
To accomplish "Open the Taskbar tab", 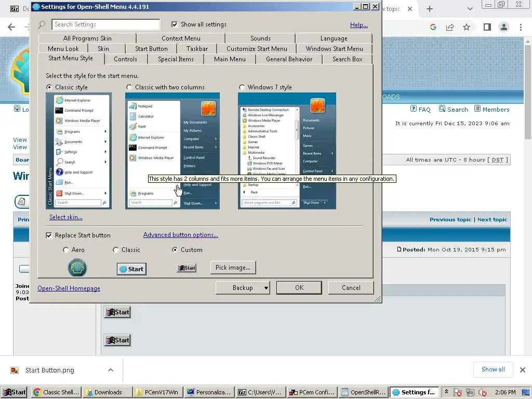I will (197, 48).
